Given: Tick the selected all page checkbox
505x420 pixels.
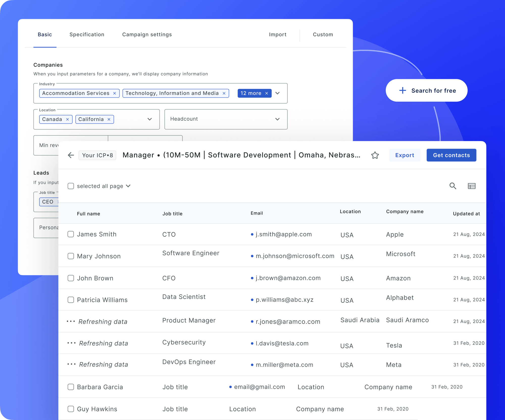Looking at the screenshot, I should pos(71,186).
